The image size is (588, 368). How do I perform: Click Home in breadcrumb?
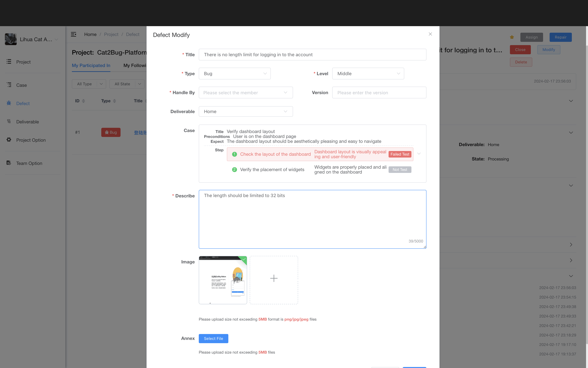click(90, 34)
